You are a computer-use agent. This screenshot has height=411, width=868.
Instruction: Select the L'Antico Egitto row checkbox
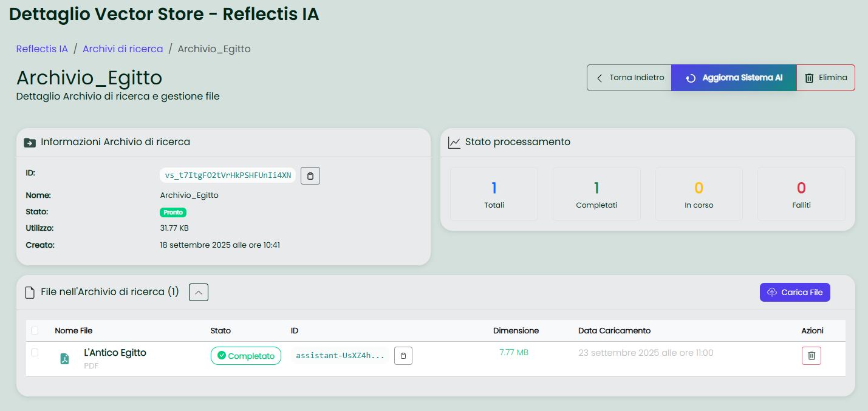(x=35, y=353)
